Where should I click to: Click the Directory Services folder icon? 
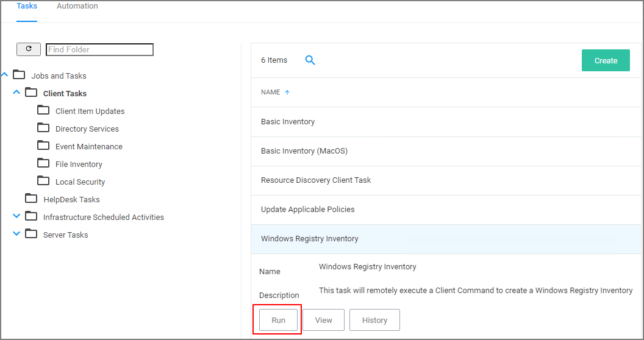tap(43, 129)
